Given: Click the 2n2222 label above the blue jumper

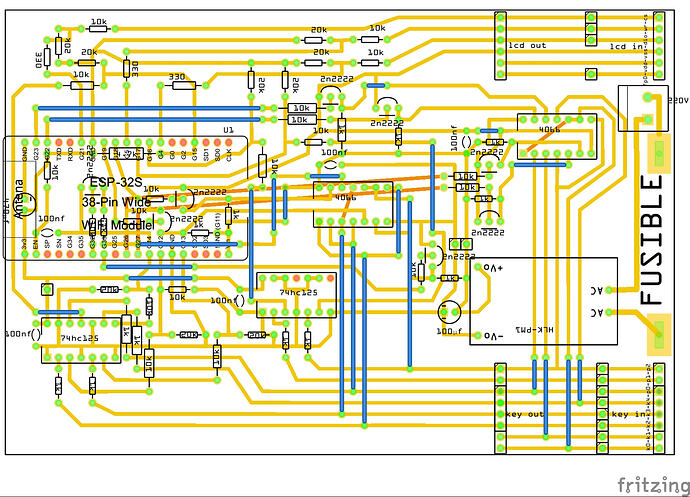Looking at the screenshot, I should (337, 79).
